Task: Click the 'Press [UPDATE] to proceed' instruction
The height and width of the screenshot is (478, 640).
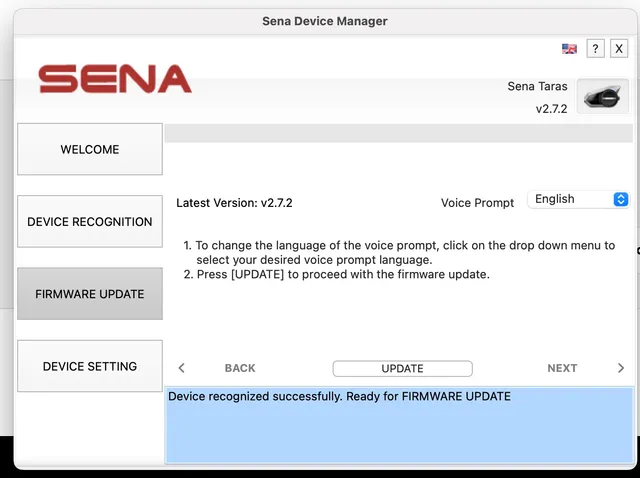Action: coord(336,274)
